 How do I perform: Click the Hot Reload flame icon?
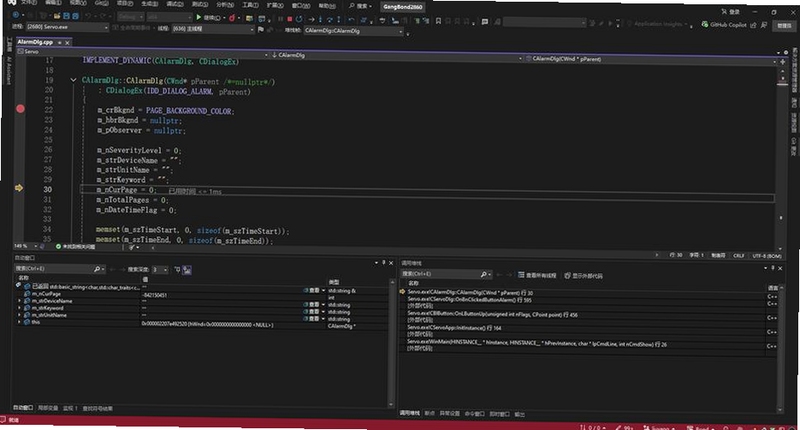tap(232, 18)
